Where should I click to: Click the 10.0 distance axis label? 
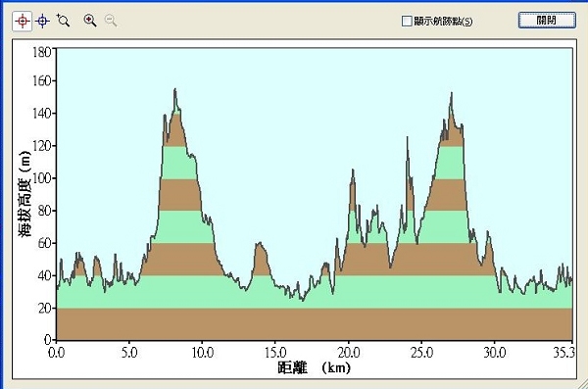tap(203, 353)
